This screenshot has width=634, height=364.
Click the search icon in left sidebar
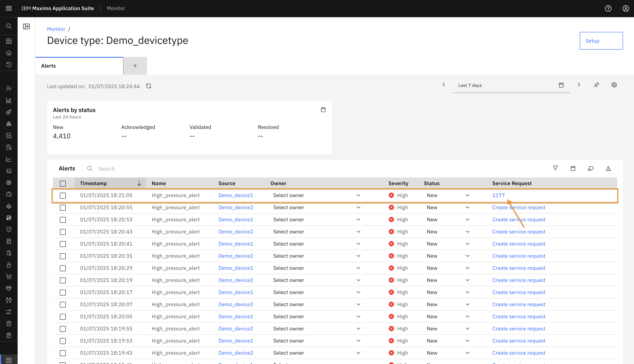pyautogui.click(x=9, y=26)
